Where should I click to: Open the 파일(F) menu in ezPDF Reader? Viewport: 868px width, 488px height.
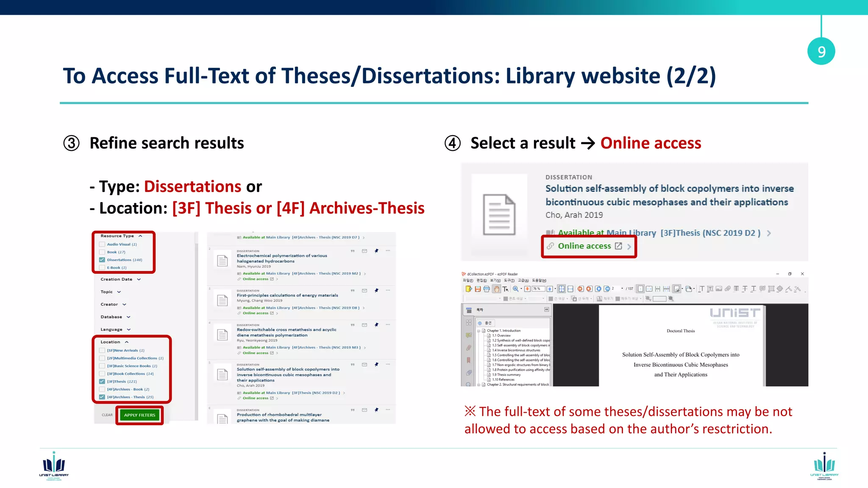click(x=468, y=280)
